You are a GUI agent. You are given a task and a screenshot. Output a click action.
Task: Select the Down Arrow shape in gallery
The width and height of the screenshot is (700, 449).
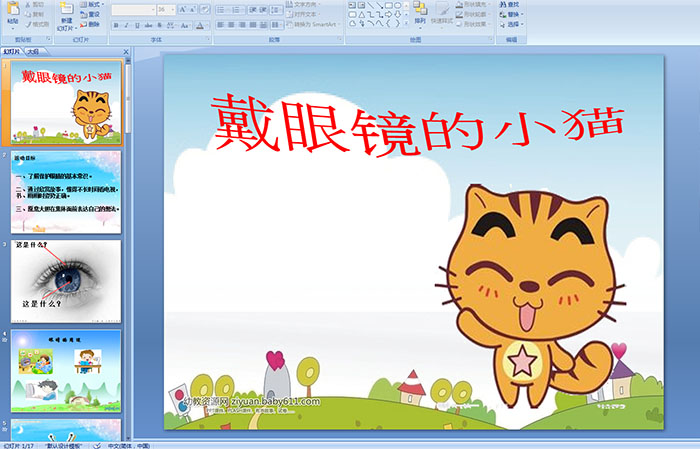coord(397,15)
